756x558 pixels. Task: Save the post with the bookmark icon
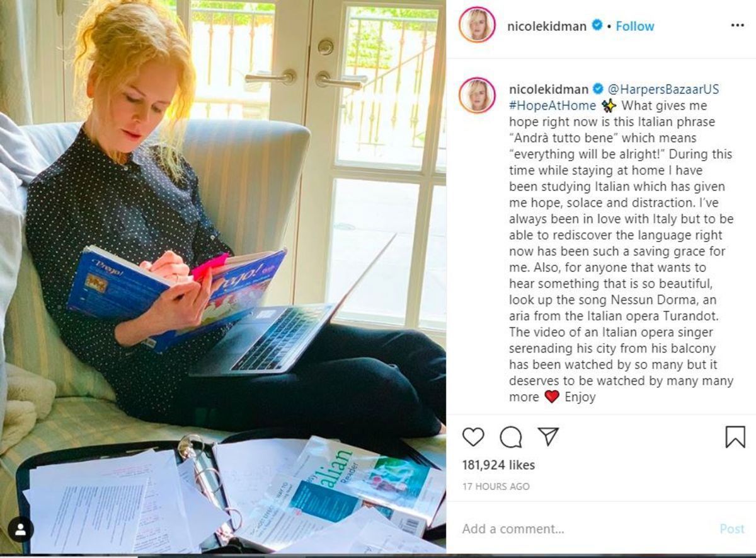click(x=735, y=437)
